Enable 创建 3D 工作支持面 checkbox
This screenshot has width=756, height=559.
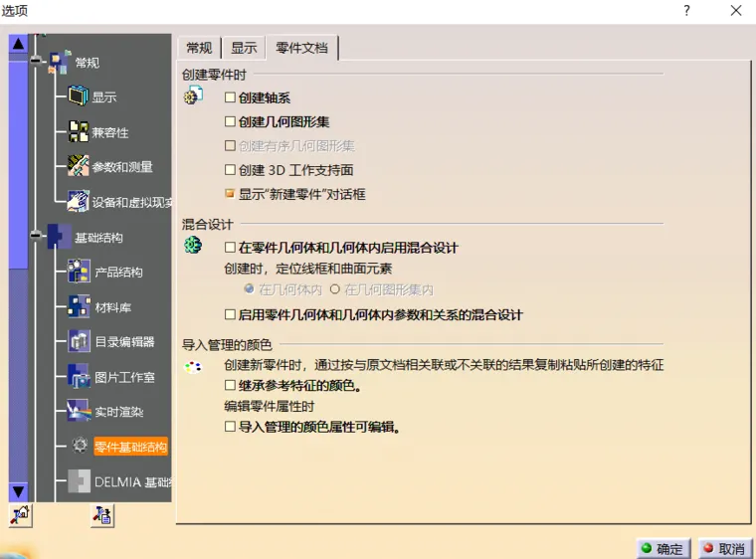click(x=230, y=170)
